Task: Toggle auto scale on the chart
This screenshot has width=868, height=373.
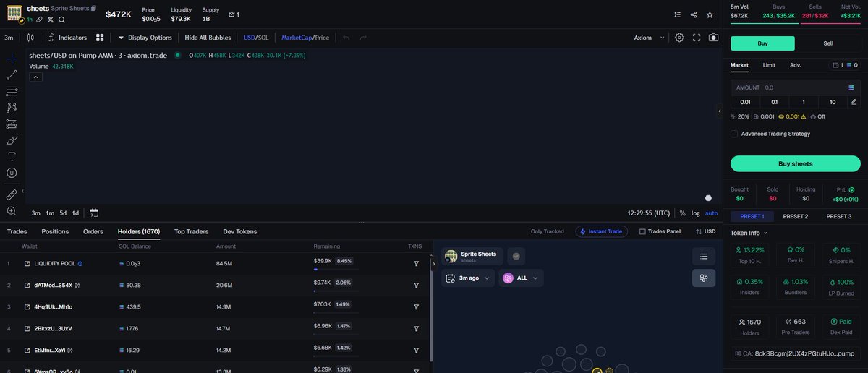Action: tap(712, 213)
